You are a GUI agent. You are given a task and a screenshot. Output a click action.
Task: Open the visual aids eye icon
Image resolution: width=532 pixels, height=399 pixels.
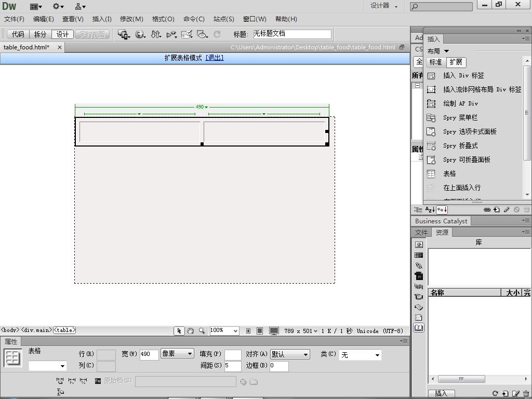(202, 34)
